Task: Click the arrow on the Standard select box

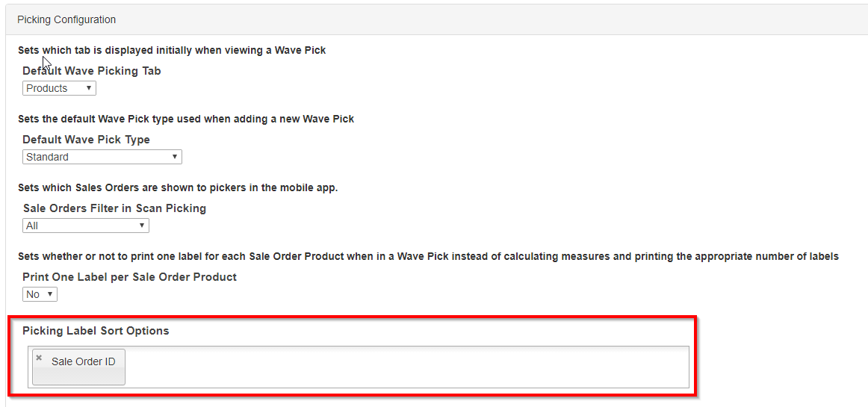Action: pyautogui.click(x=174, y=157)
